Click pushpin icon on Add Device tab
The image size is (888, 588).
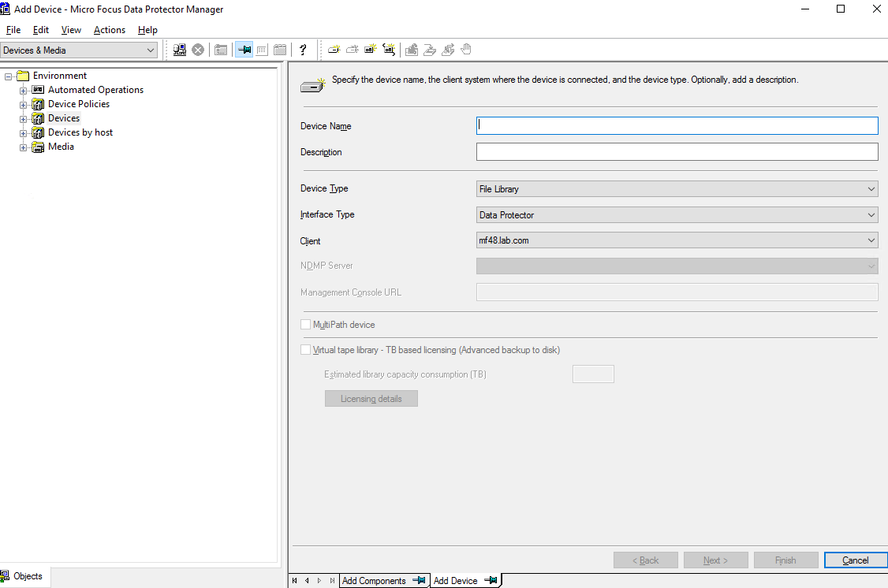point(491,580)
